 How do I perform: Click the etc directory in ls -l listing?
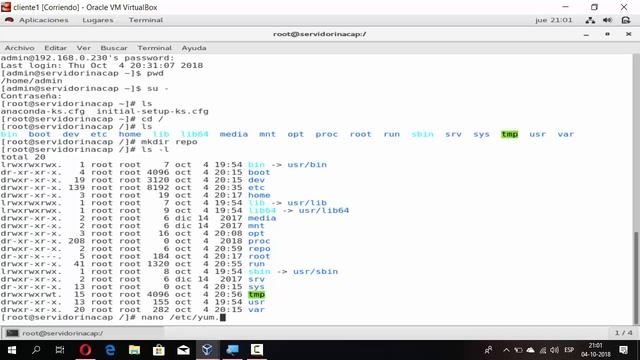click(x=256, y=188)
